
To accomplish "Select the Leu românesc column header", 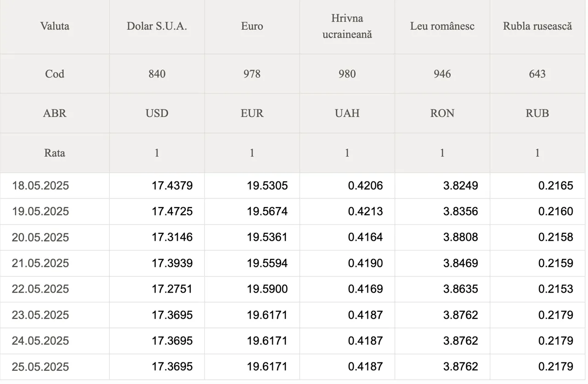I will tap(442, 26).
